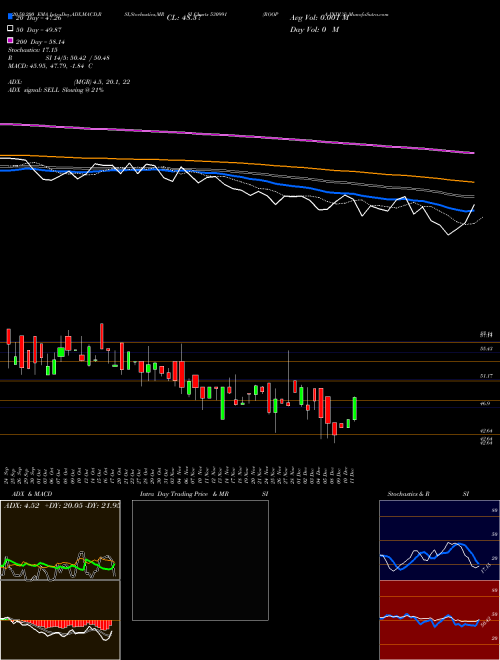Select the '200 Day = 58.14' legend text
The width and height of the screenshot is (500, 660).
point(40,41)
